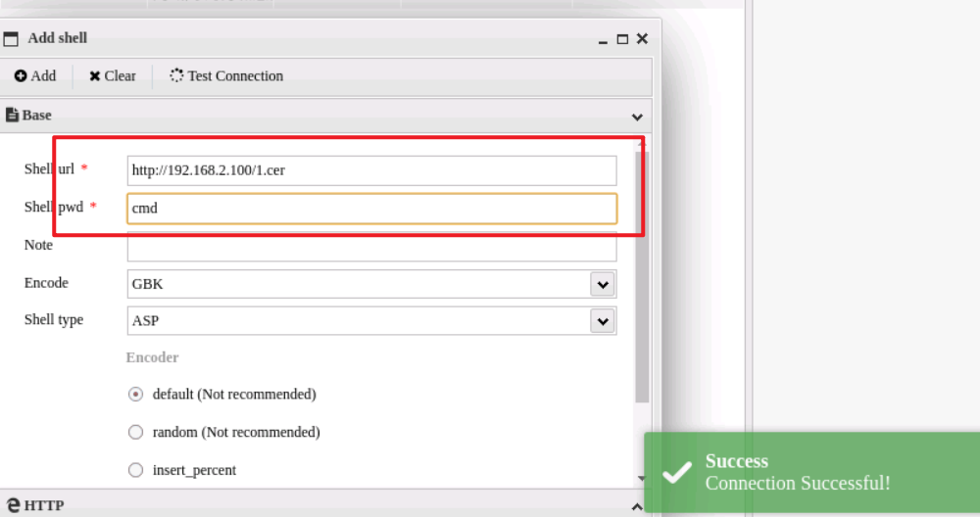Click the Base section document icon

point(12,116)
